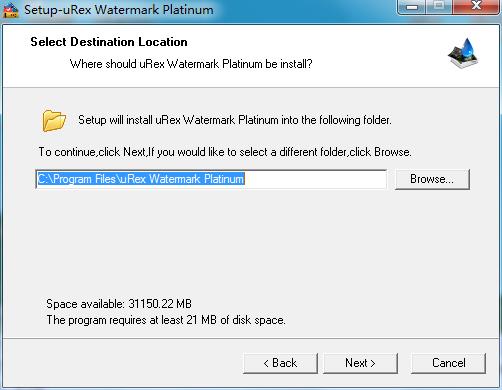Return with the Back button
This screenshot has height=390, width=502.
click(x=280, y=363)
